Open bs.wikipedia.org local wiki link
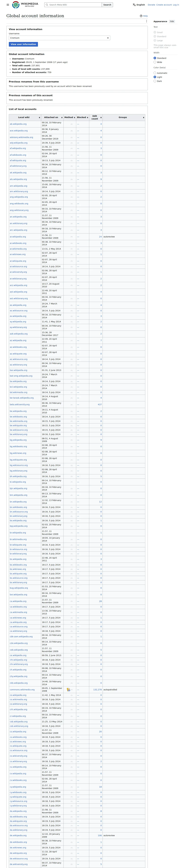Viewport: 186px width, 868px height. [18, 559]
